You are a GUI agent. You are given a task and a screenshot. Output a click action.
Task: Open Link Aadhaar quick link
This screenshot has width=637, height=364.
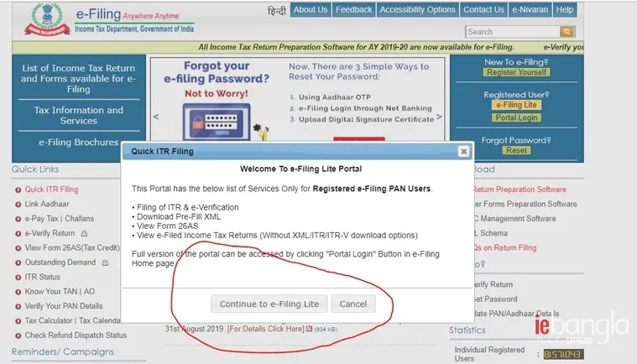(47, 204)
